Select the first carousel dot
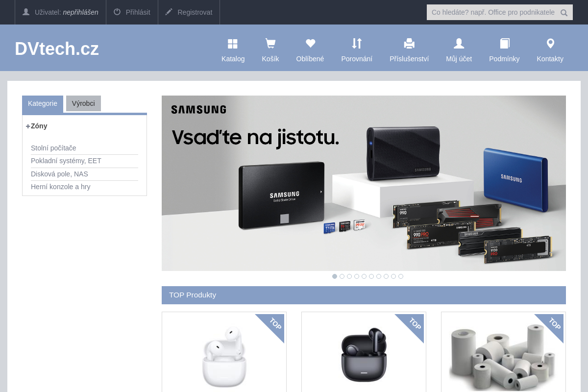 (335, 276)
